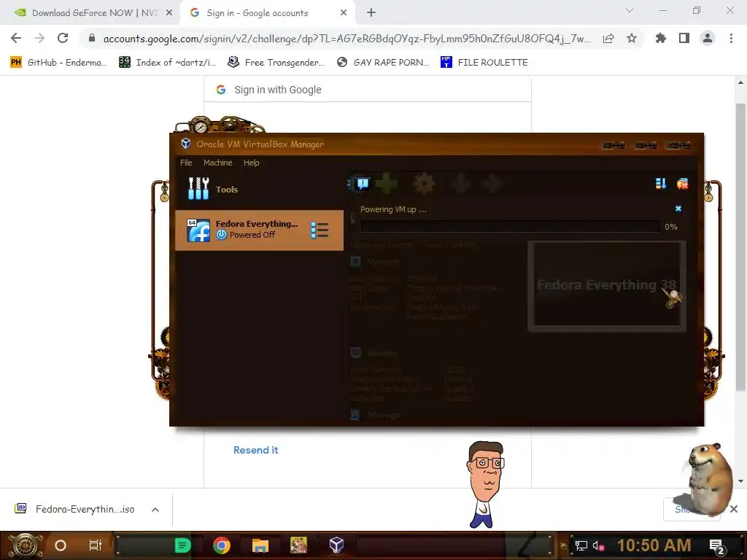Click the network icon in system tray
747x560 pixels.
[581, 545]
